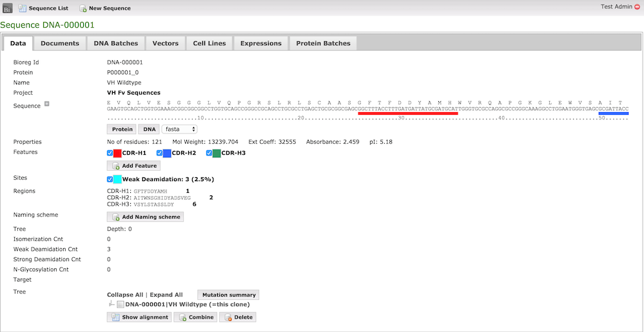
Task: Click the red logout icon beside Test Admin
Action: pyautogui.click(x=637, y=6)
